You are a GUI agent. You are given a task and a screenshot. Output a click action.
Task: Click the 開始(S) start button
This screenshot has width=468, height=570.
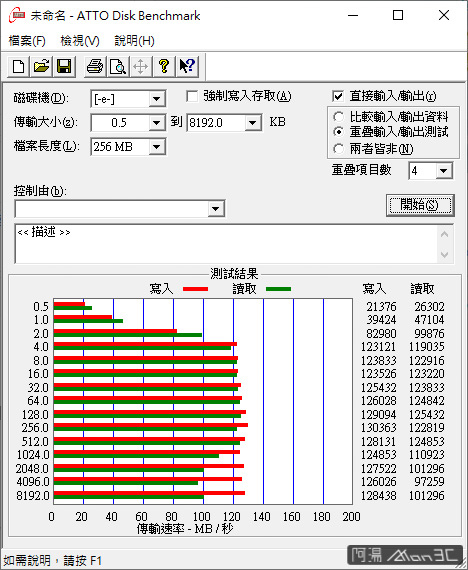[420, 205]
